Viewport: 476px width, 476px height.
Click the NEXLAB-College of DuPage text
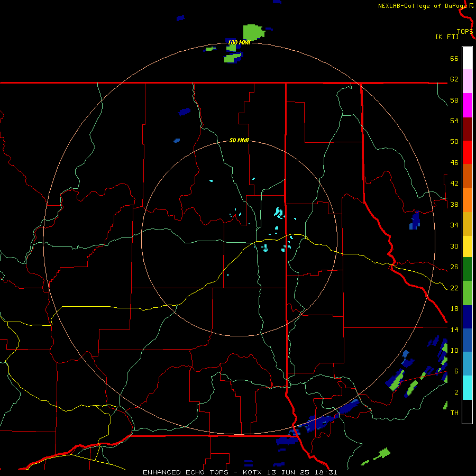(x=423, y=6)
